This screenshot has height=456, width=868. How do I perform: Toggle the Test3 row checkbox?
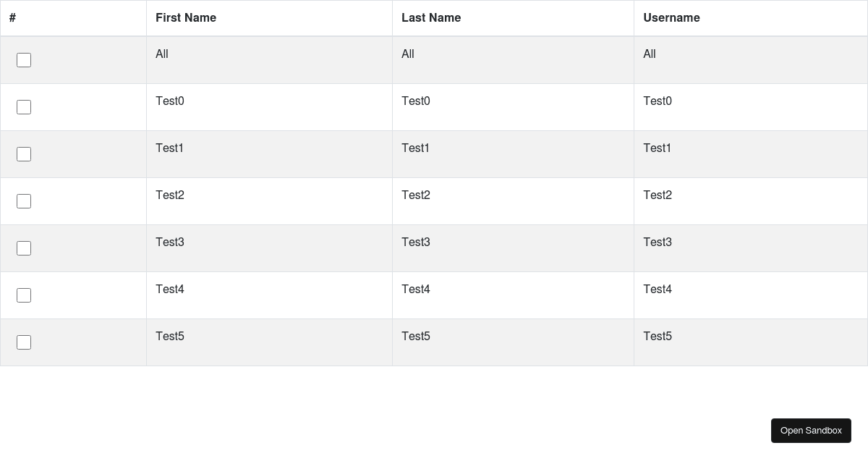click(x=24, y=248)
